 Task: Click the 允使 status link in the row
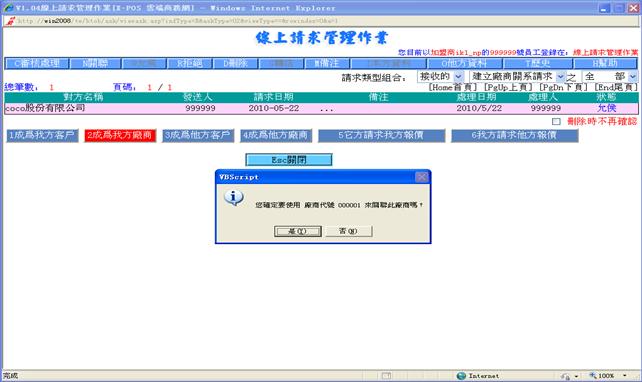606,108
